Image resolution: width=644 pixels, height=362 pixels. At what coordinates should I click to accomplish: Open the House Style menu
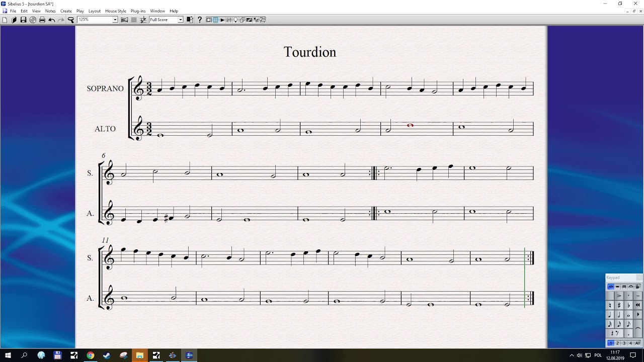tap(116, 11)
